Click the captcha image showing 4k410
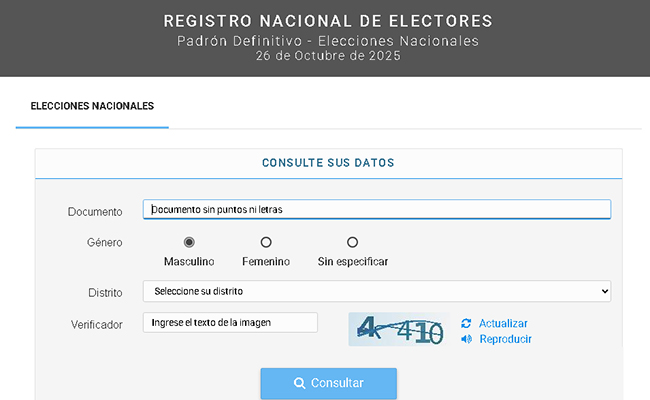 click(399, 329)
